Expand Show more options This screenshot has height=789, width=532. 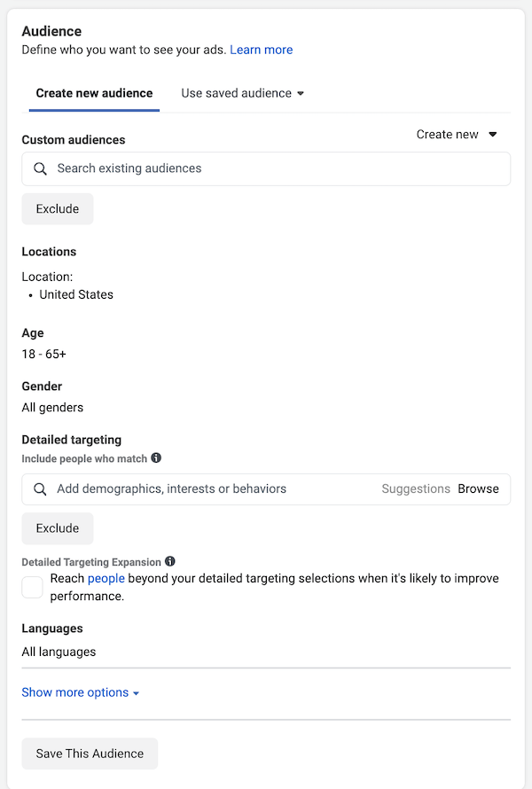click(x=81, y=692)
